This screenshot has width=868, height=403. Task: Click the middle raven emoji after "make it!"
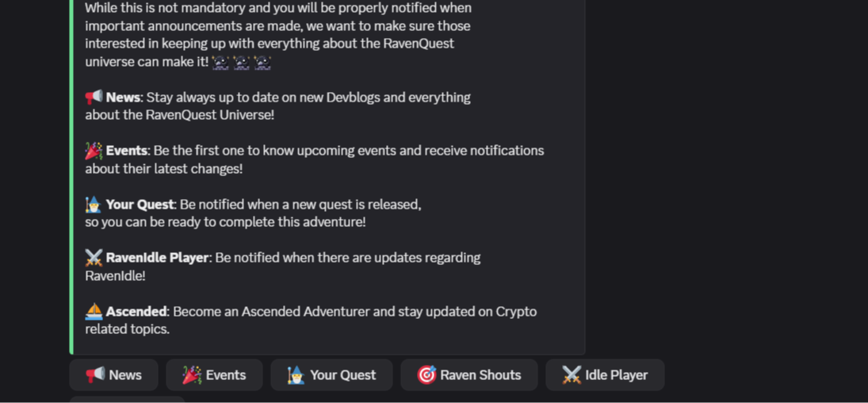point(241,62)
